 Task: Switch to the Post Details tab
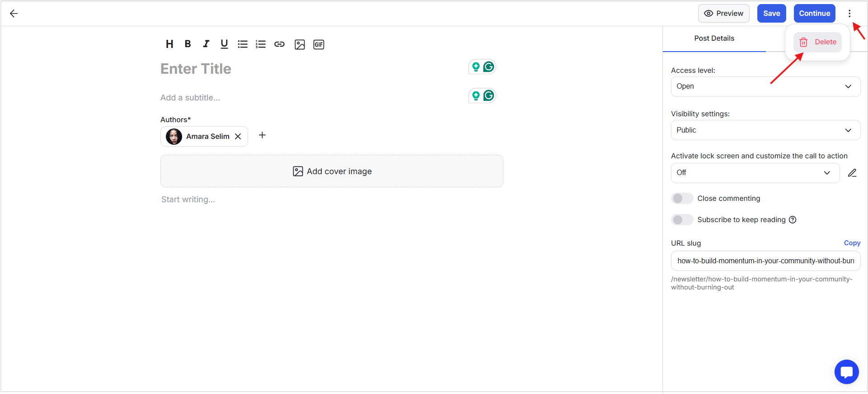pos(714,38)
